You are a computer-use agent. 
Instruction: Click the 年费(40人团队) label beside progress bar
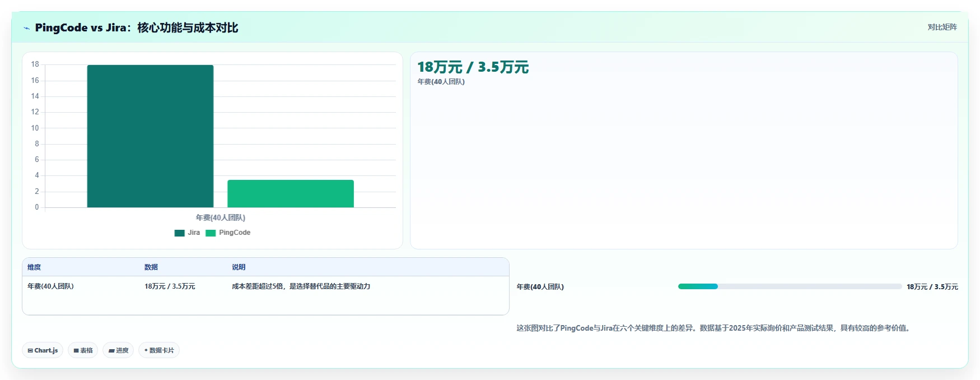pos(540,287)
